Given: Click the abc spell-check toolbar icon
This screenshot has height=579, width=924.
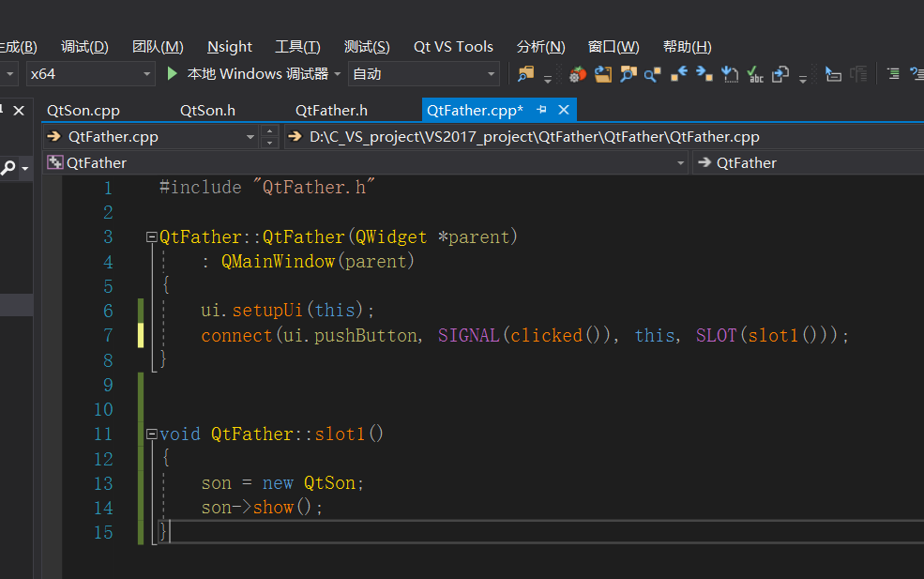Looking at the screenshot, I should point(756,73).
